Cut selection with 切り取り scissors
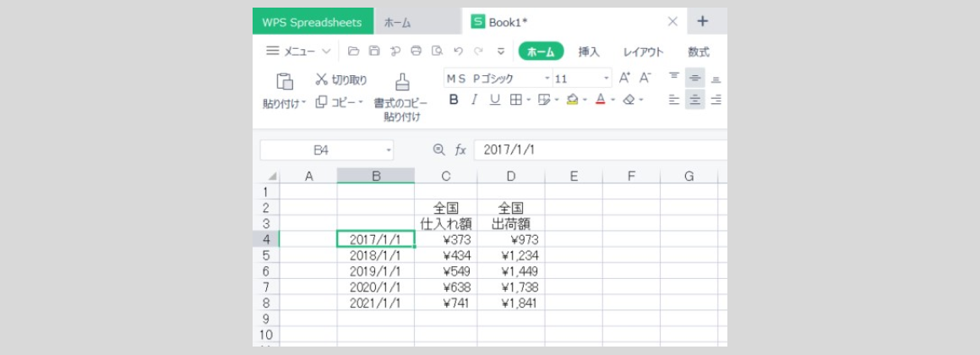 pyautogui.click(x=341, y=80)
